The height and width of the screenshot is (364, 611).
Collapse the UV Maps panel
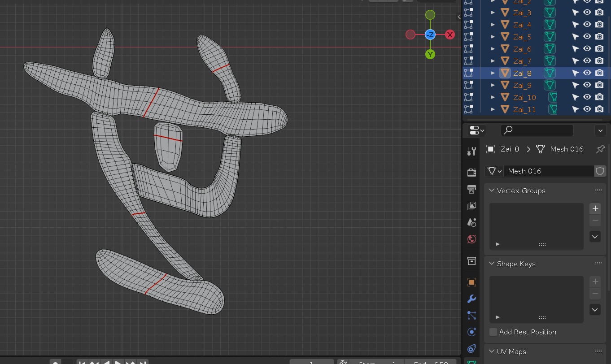(x=492, y=351)
